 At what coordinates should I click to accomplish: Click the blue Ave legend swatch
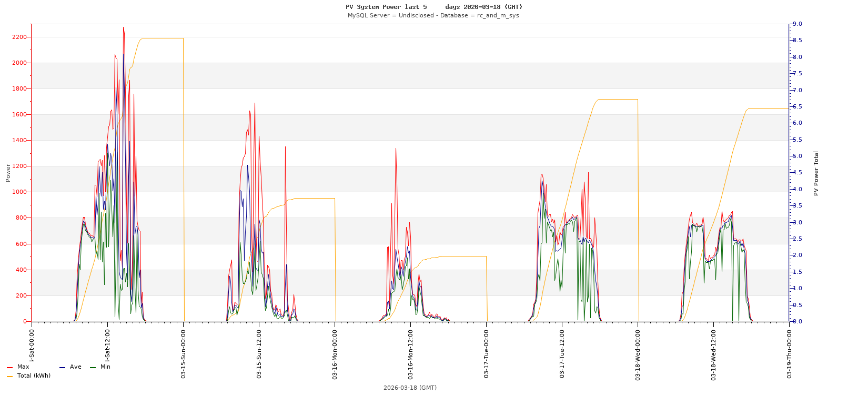tap(62, 368)
